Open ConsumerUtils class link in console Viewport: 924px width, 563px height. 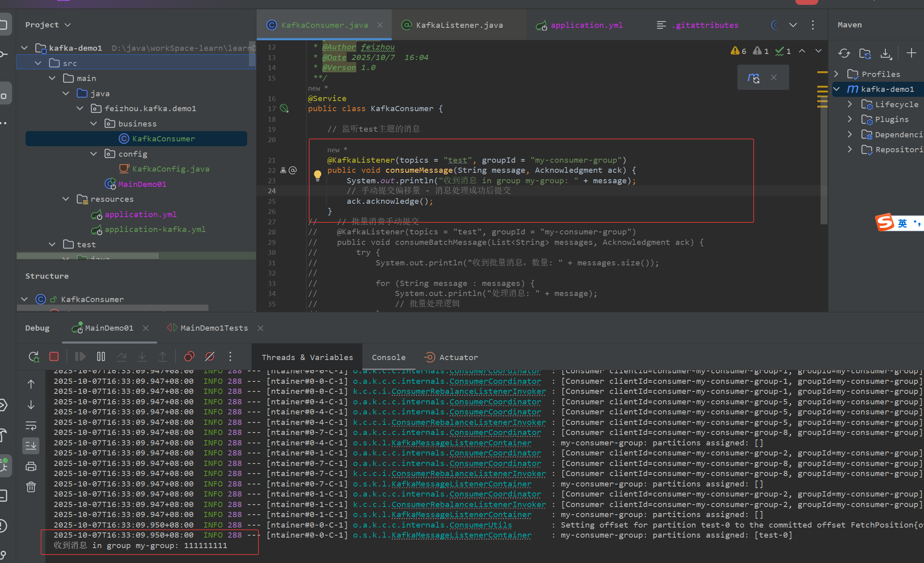pyautogui.click(x=481, y=525)
